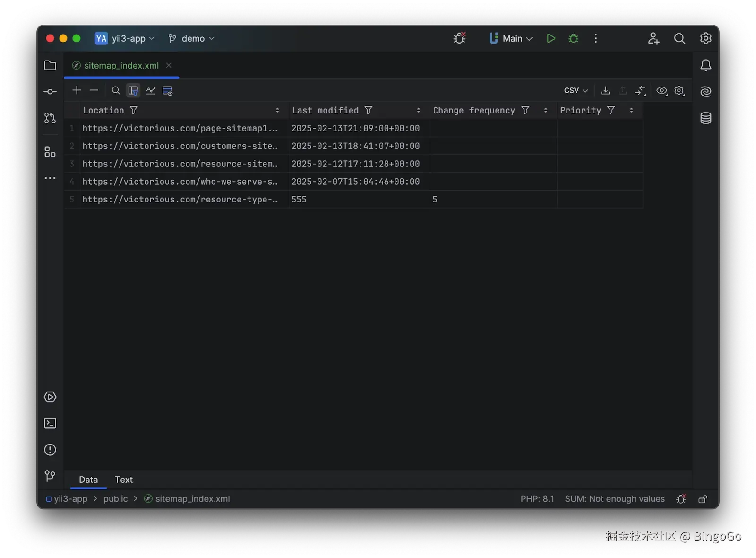This screenshot has height=558, width=756.
Task: Click the public breadcrumb link
Action: coord(115,499)
